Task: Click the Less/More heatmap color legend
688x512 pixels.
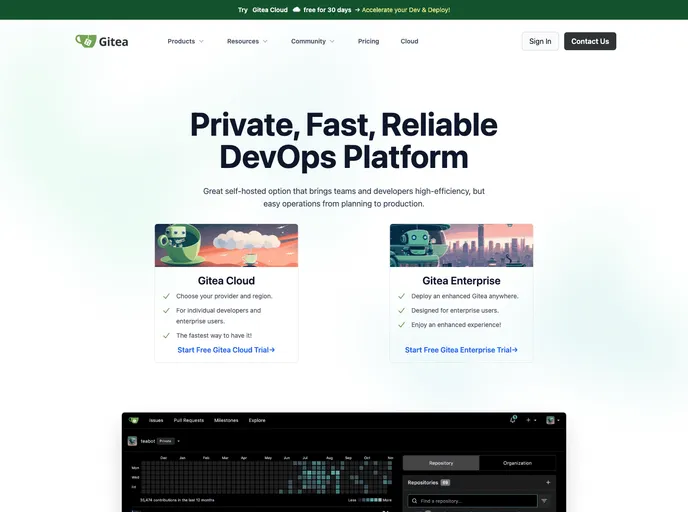Action: point(369,500)
